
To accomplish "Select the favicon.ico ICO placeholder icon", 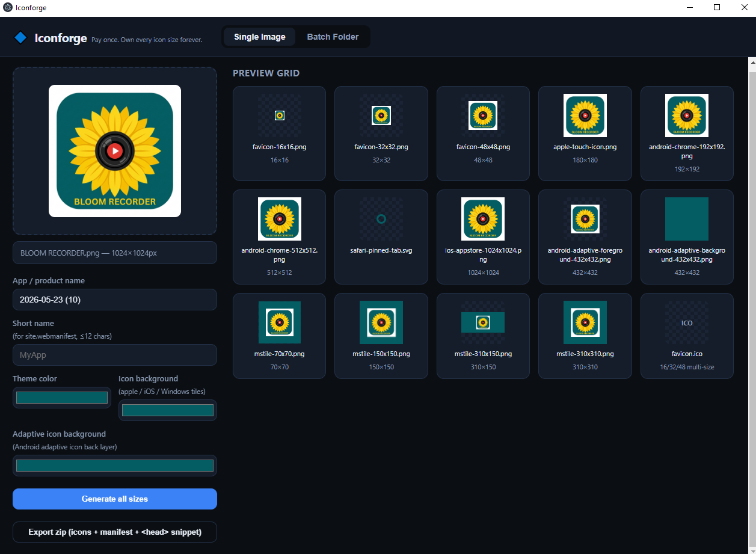I will click(687, 322).
